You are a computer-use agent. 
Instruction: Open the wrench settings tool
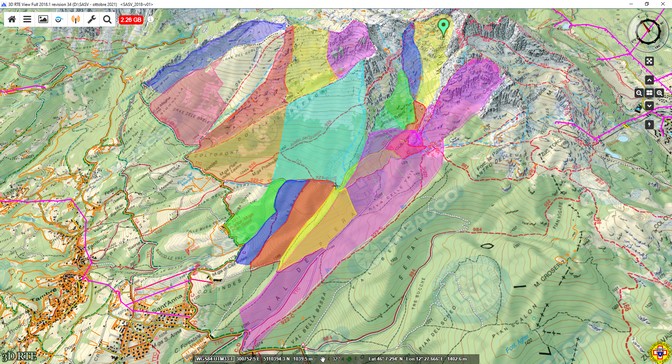[x=91, y=19]
